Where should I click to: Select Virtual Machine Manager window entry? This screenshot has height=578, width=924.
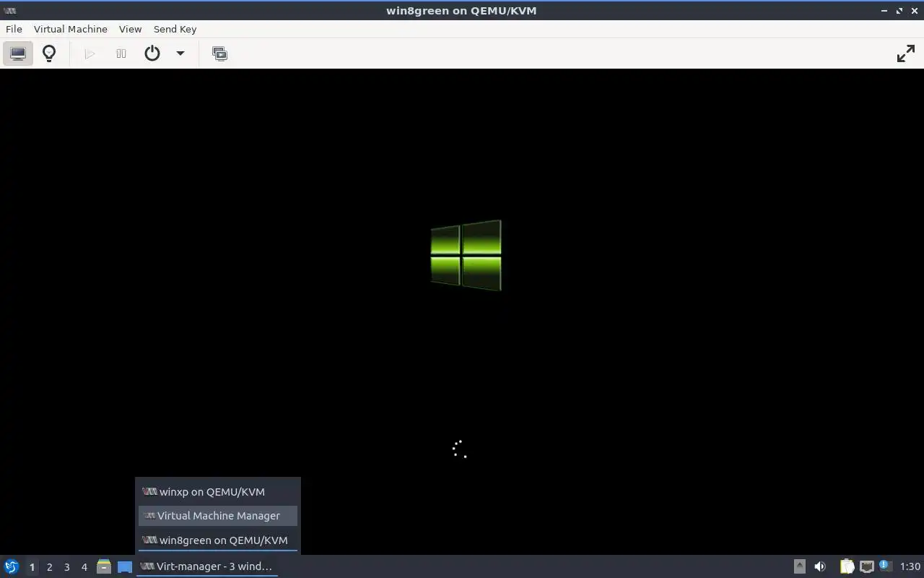[x=218, y=516]
